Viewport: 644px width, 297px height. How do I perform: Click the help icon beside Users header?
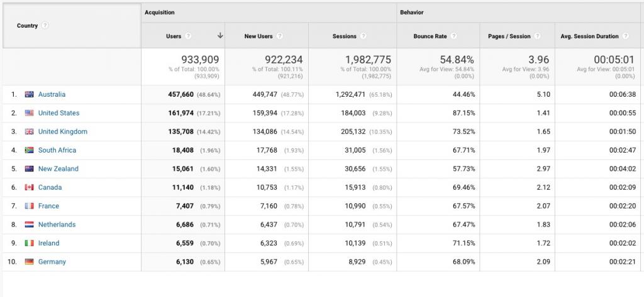tap(189, 36)
